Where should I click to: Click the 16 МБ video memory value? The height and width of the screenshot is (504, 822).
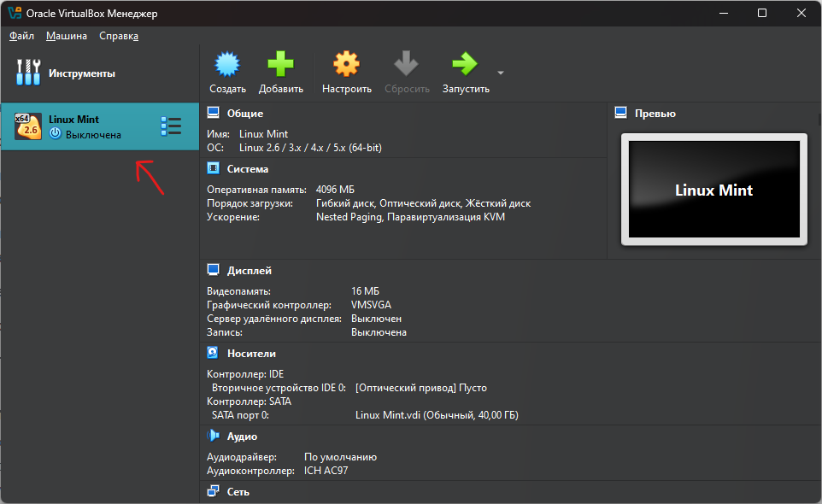click(365, 290)
